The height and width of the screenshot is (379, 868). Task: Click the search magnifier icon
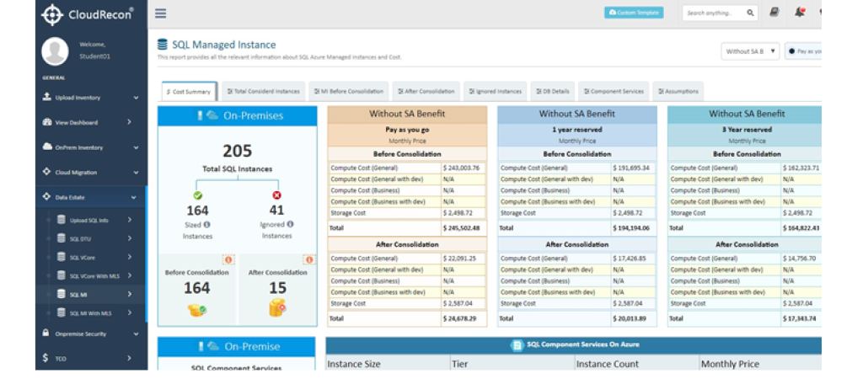click(x=750, y=13)
